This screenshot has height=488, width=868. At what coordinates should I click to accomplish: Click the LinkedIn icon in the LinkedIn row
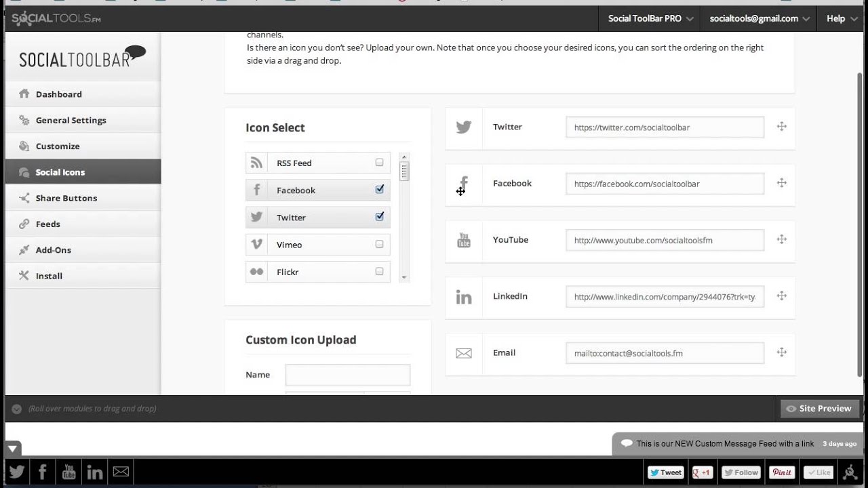pos(464,296)
